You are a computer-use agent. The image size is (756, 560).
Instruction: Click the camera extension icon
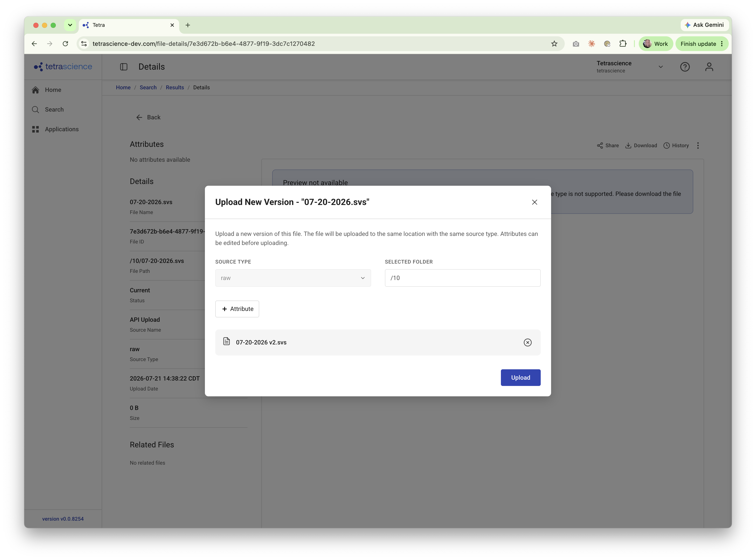pyautogui.click(x=576, y=44)
